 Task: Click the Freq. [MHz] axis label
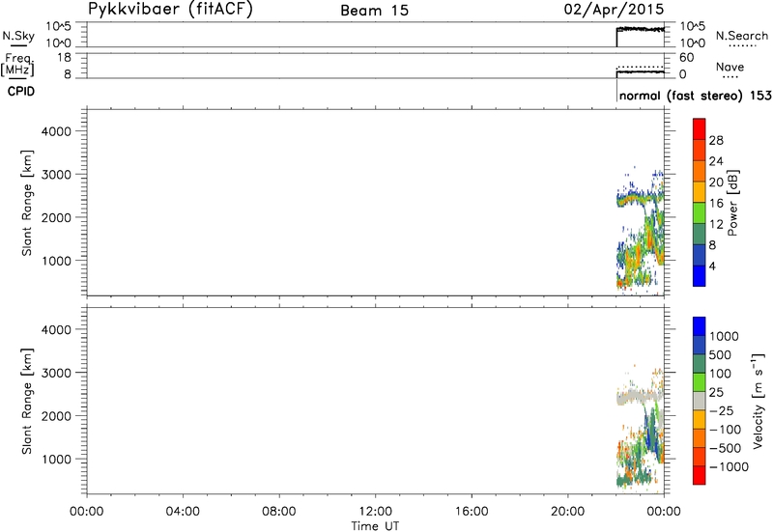pyautogui.click(x=17, y=65)
